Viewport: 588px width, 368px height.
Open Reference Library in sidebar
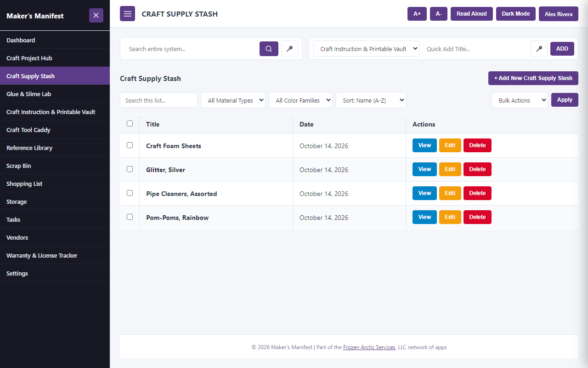(x=55, y=148)
